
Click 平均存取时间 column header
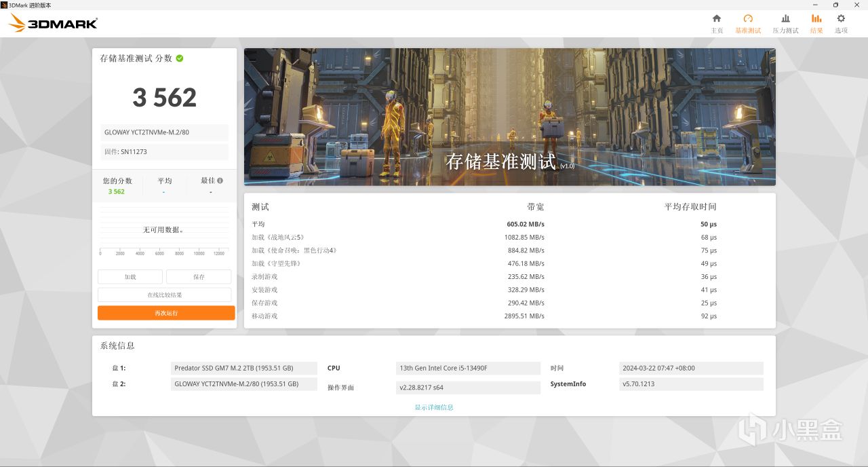(690, 207)
